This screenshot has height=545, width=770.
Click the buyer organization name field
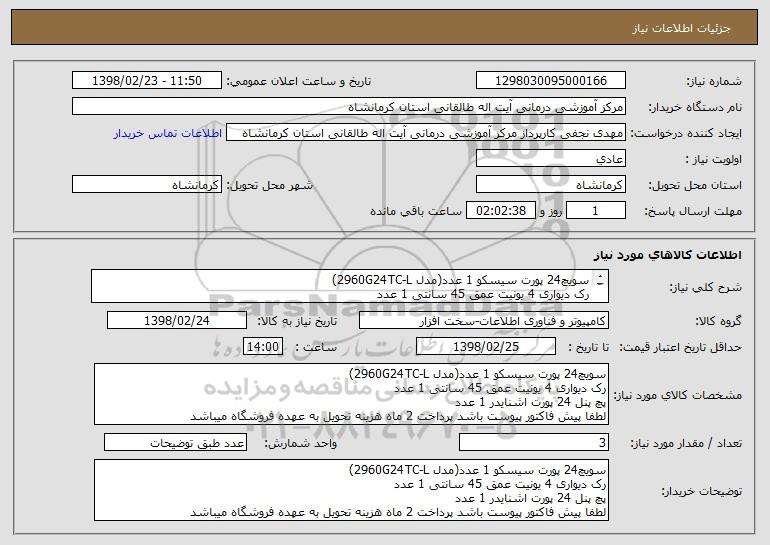pyautogui.click(x=349, y=107)
